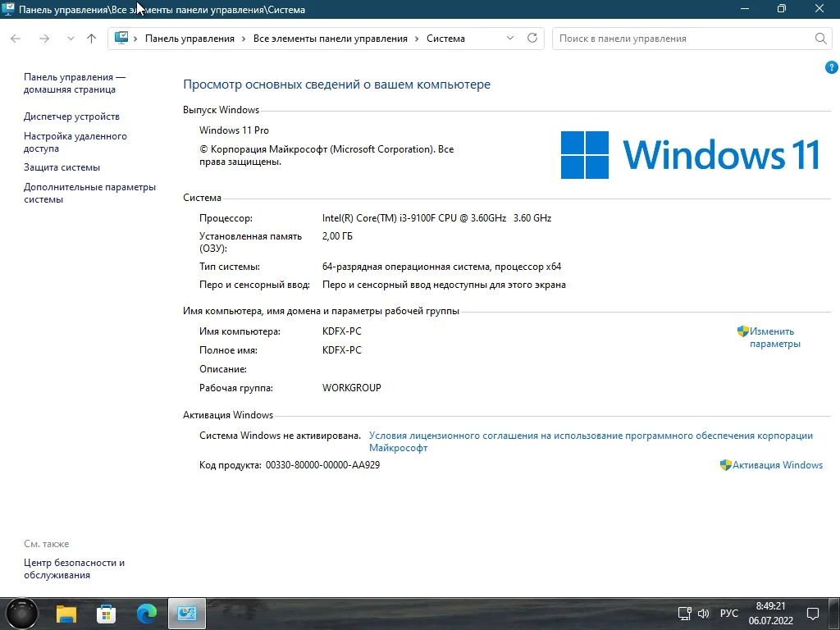Open File Explorer from the taskbar
Image resolution: width=840 pixels, height=630 pixels.
tap(66, 614)
